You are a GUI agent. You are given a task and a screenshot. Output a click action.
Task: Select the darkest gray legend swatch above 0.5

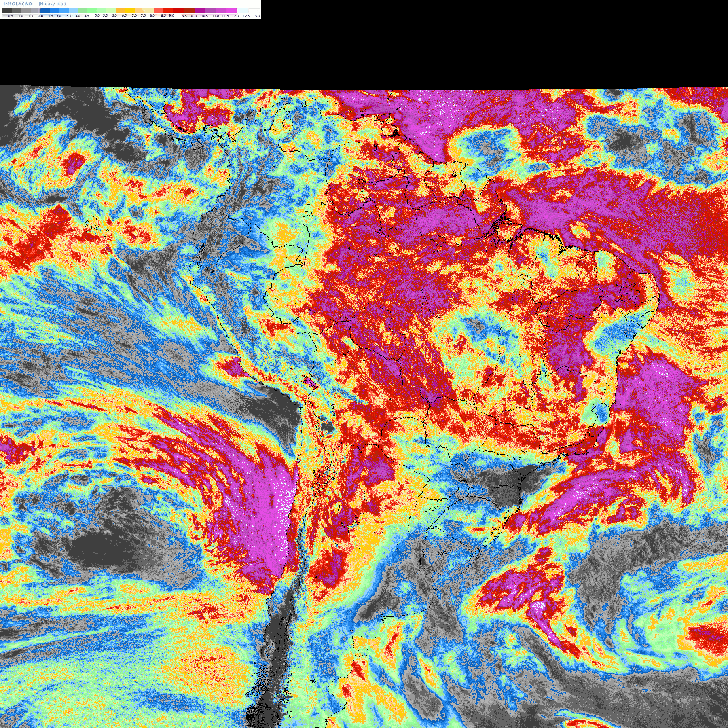(7, 11)
